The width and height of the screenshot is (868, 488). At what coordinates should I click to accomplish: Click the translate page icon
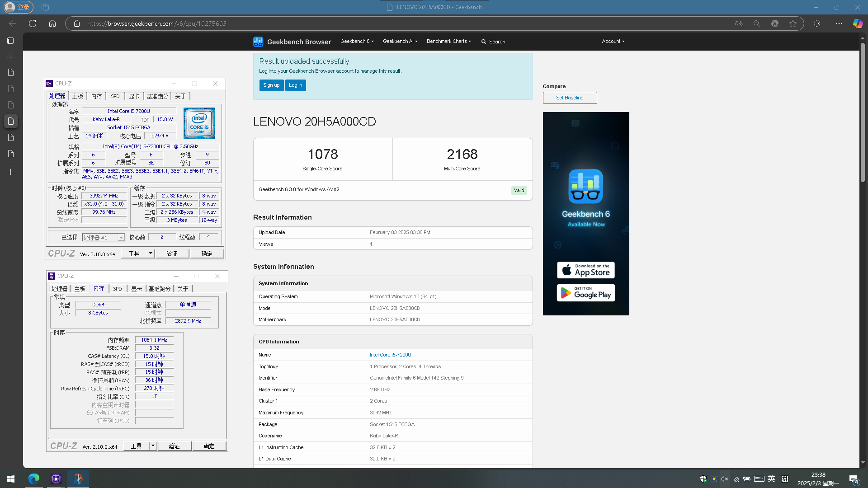[x=739, y=23]
